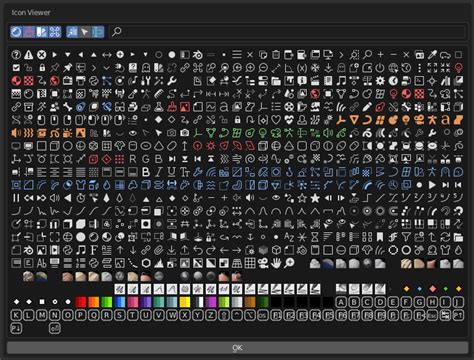This screenshot has width=474, height=360.
Task: Click the lab flask experimental icon
Action: pyautogui.click(x=159, y=107)
